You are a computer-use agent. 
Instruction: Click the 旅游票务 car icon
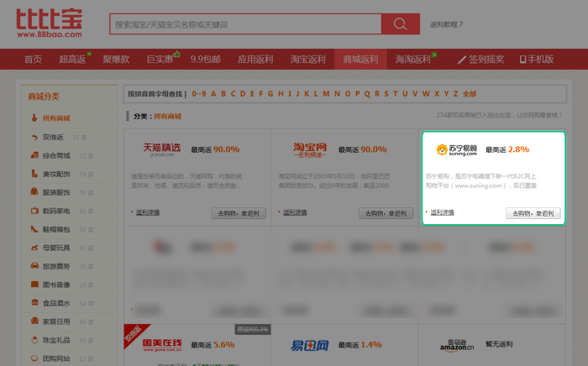[34, 265]
